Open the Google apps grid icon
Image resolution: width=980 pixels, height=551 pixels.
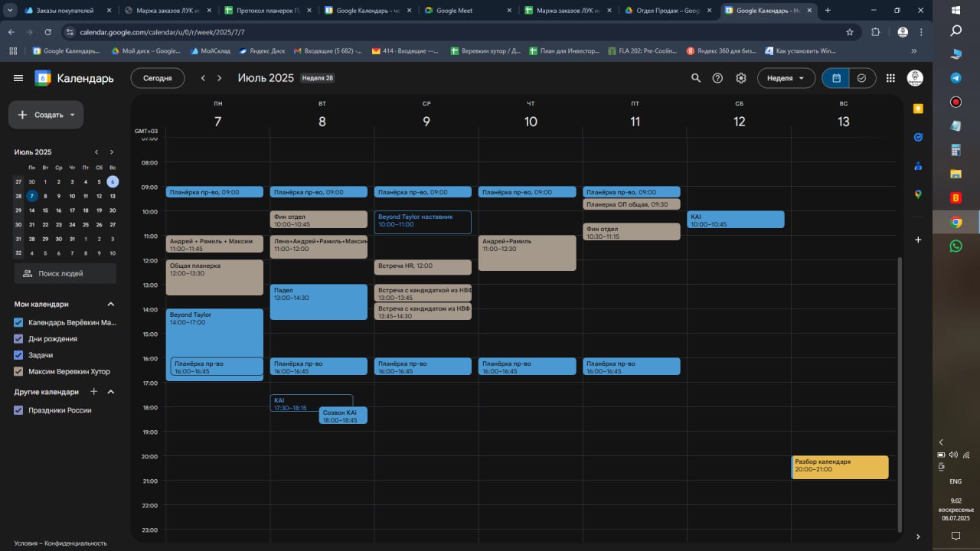point(890,78)
